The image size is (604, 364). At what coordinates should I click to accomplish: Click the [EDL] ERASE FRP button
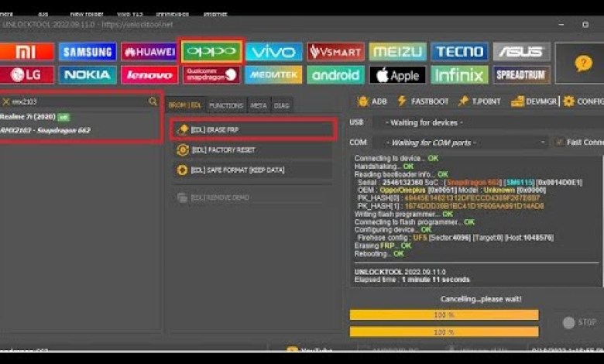tap(252, 129)
